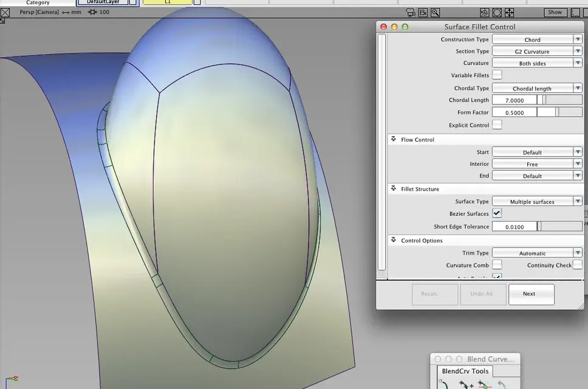The width and height of the screenshot is (588, 389).
Task: Select the first blend curve tool icon
Action: pos(444,385)
